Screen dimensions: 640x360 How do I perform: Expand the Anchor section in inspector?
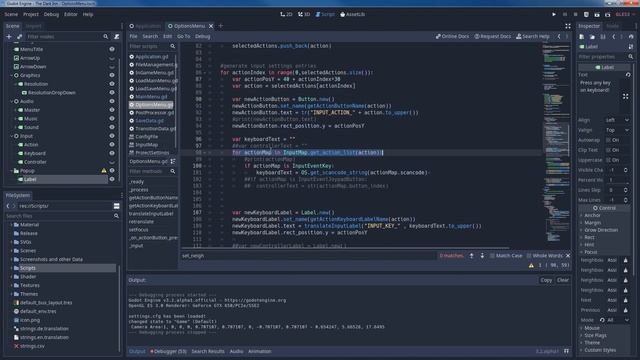pyautogui.click(x=592, y=215)
